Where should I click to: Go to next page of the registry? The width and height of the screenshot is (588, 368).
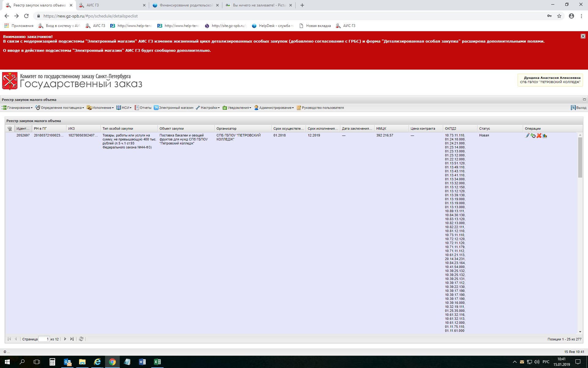point(65,339)
